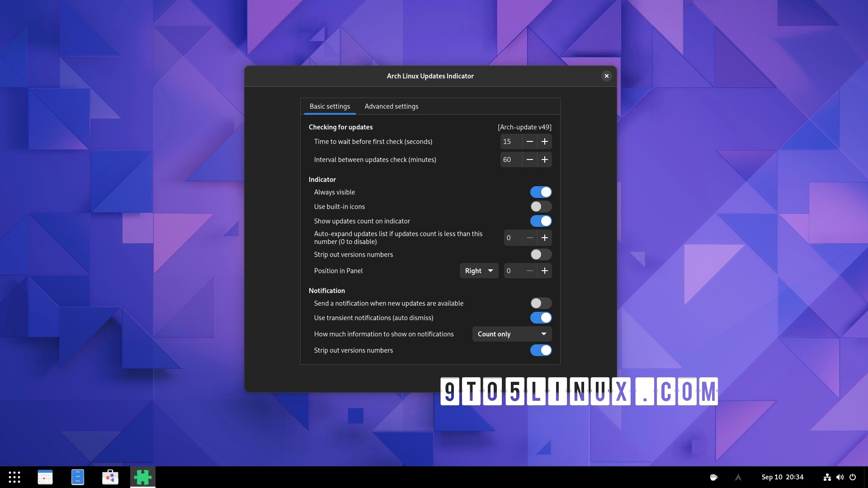Increase time to wait before first check
Screen dimensions: 868x488
[x=545, y=141]
